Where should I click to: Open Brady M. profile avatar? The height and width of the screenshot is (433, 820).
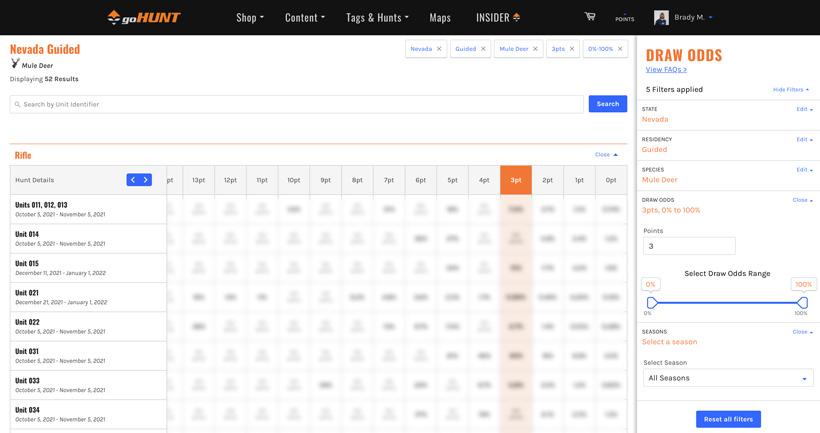[x=661, y=17]
